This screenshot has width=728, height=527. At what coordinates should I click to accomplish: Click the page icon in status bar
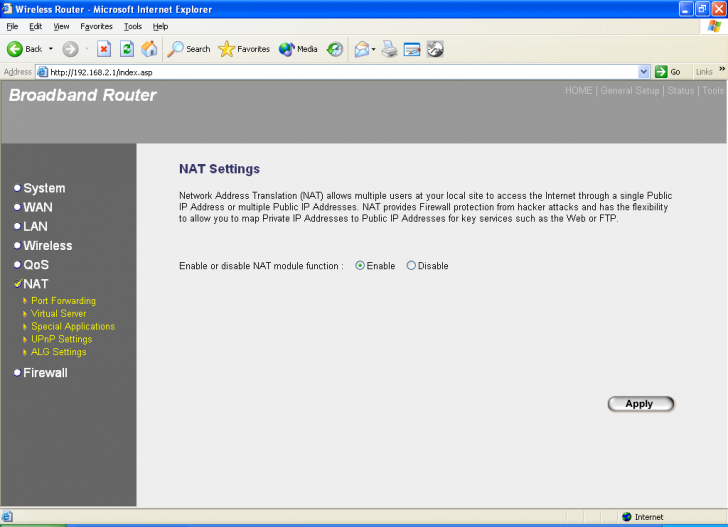click(x=7, y=516)
